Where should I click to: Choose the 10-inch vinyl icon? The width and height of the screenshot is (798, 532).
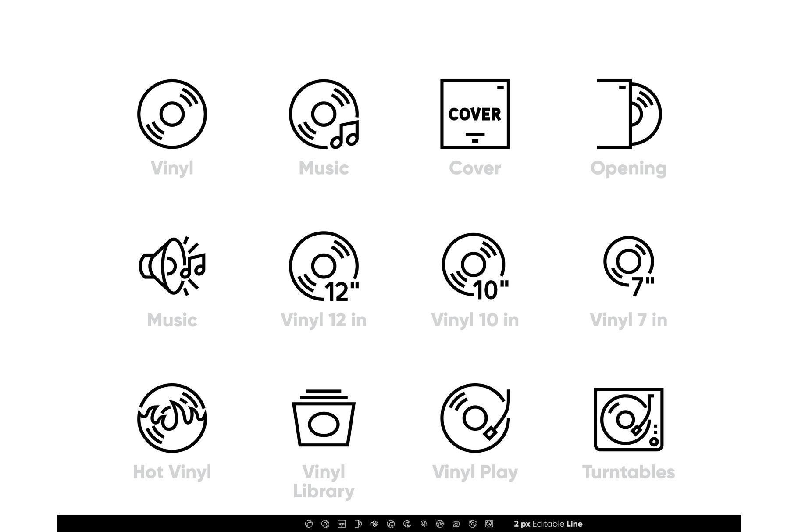tap(475, 266)
